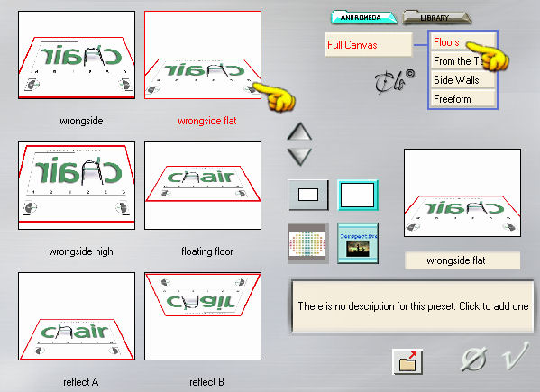Open the Perspective sample image icon
Viewport: 540px width, 392px height.
[358, 243]
